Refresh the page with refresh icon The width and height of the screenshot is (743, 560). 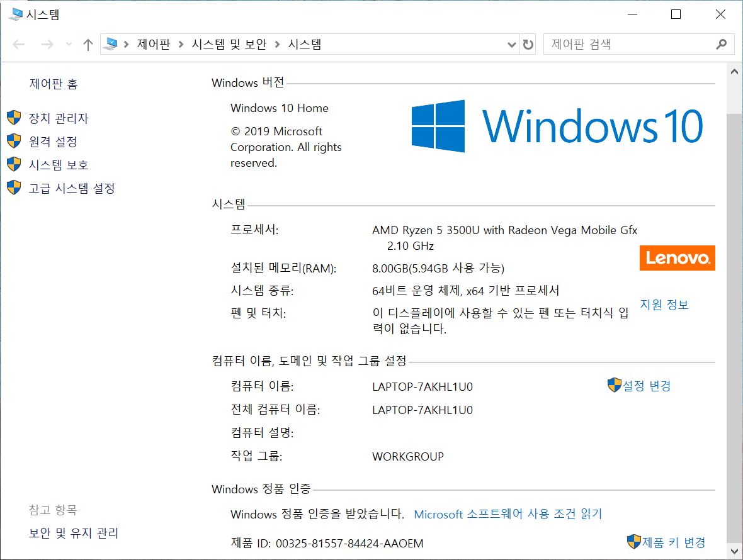click(528, 45)
